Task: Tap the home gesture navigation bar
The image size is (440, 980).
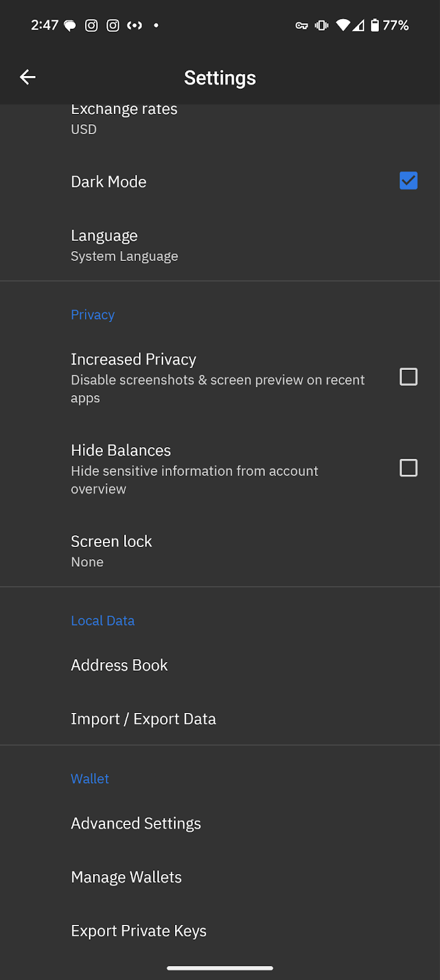Action: point(220,968)
